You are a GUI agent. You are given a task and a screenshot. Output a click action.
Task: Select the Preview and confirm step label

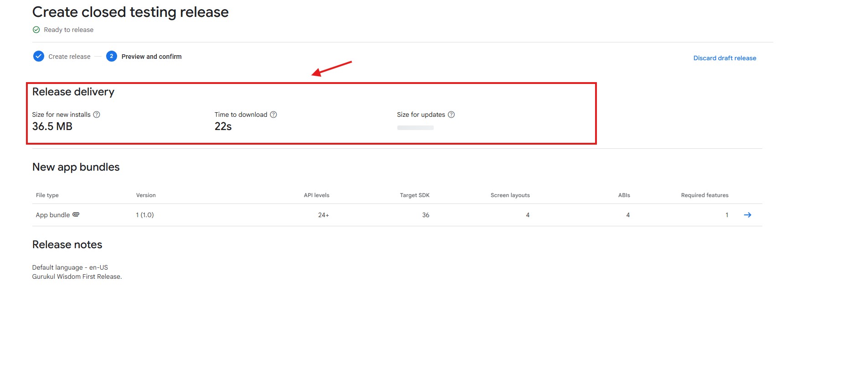tap(151, 57)
